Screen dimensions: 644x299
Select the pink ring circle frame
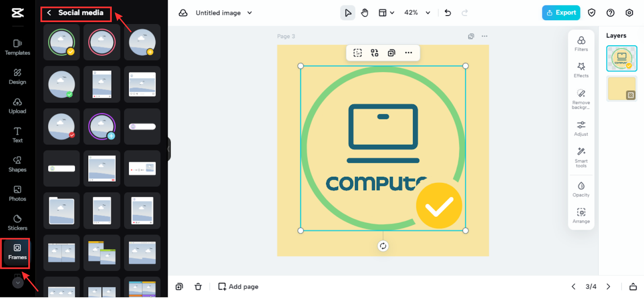click(x=102, y=42)
